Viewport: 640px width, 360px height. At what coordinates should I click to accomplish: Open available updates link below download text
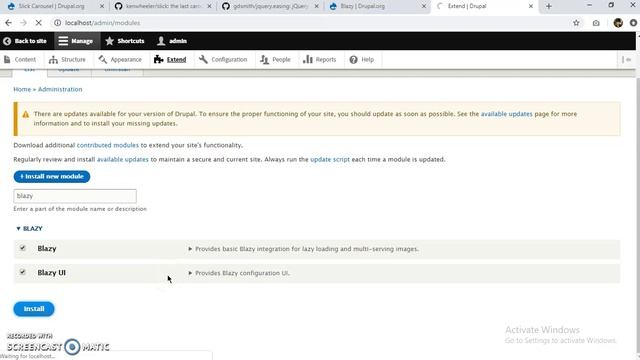click(122, 160)
